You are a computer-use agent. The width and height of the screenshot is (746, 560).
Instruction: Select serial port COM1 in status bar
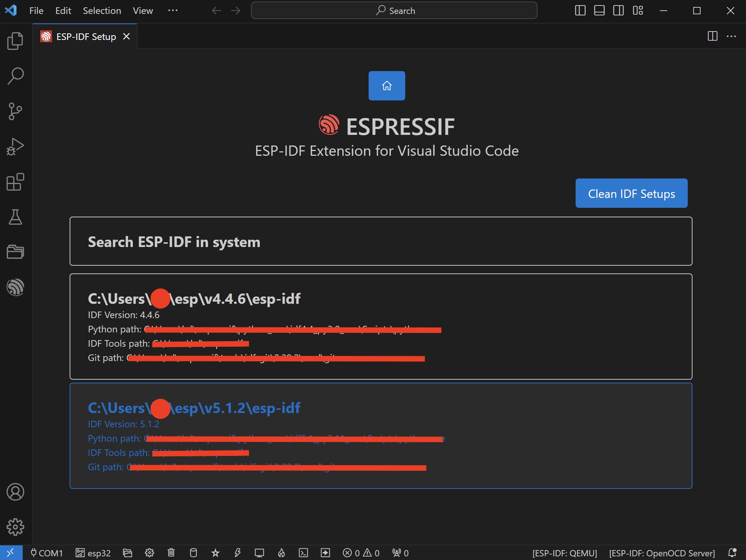tap(47, 553)
